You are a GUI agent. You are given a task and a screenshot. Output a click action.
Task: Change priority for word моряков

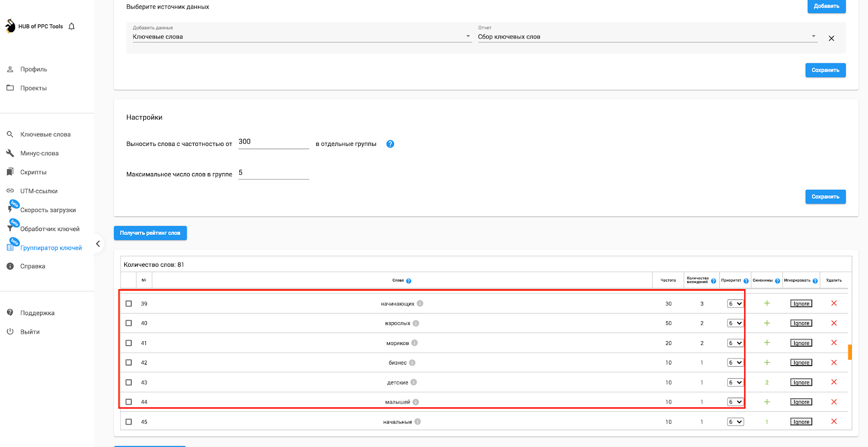point(735,343)
